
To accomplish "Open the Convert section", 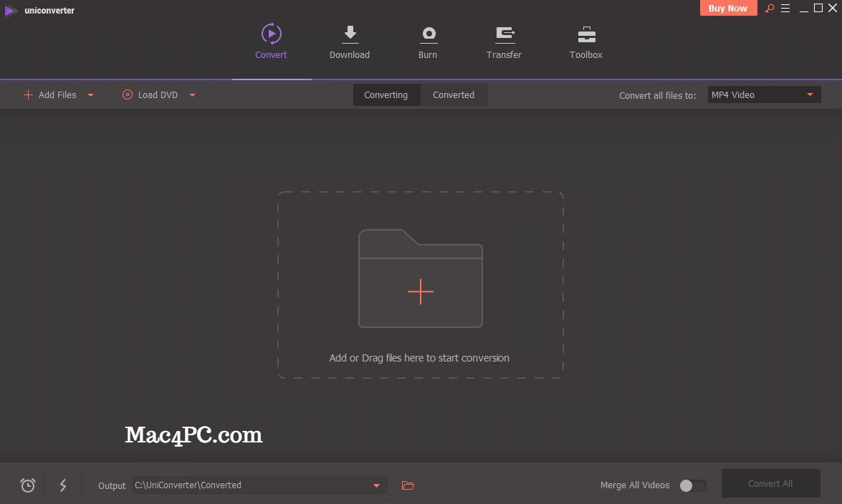I will pyautogui.click(x=271, y=42).
